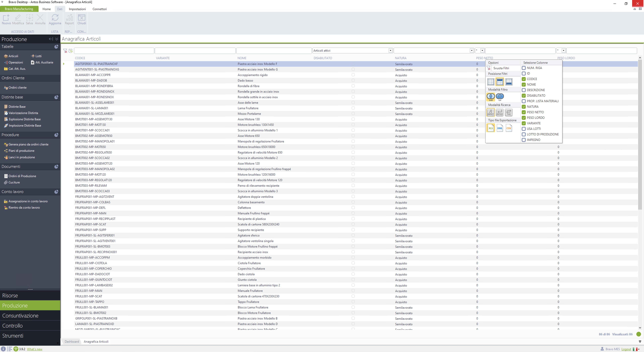Screen dimensions: 644x352
Task: Choose AND filter mode
Action: click(x=491, y=97)
